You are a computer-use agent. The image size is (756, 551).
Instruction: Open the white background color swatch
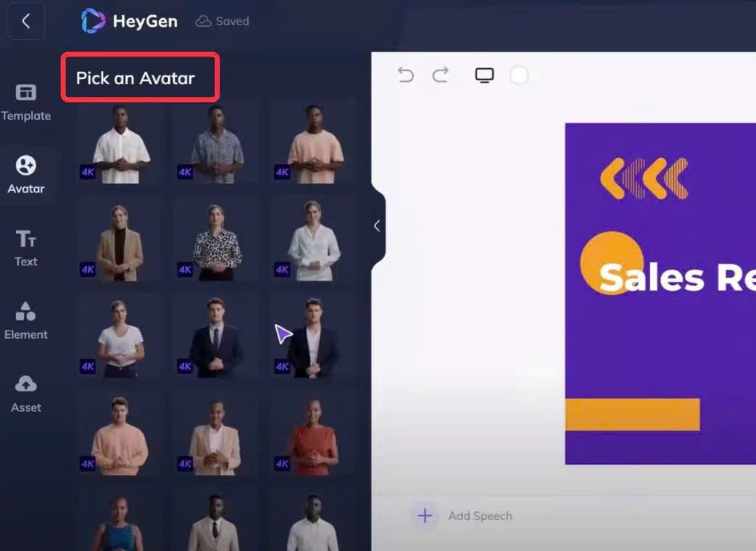tap(519, 75)
